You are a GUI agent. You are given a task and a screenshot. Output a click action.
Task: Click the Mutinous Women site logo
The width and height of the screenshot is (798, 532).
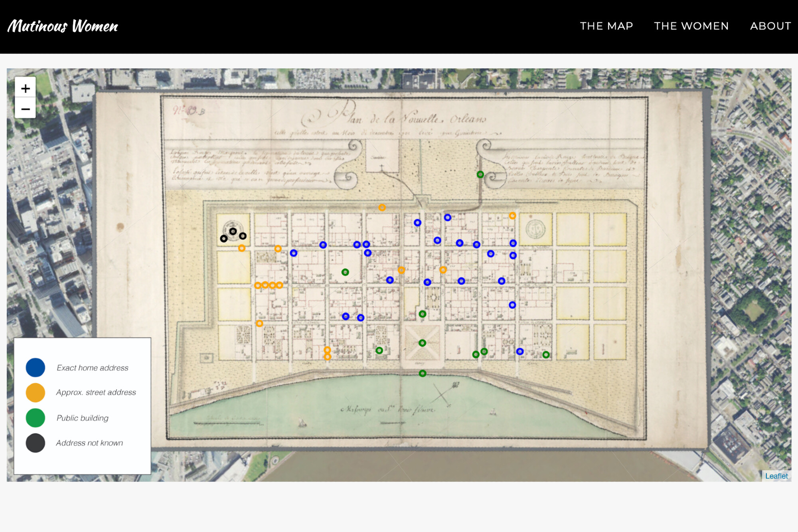pos(63,26)
